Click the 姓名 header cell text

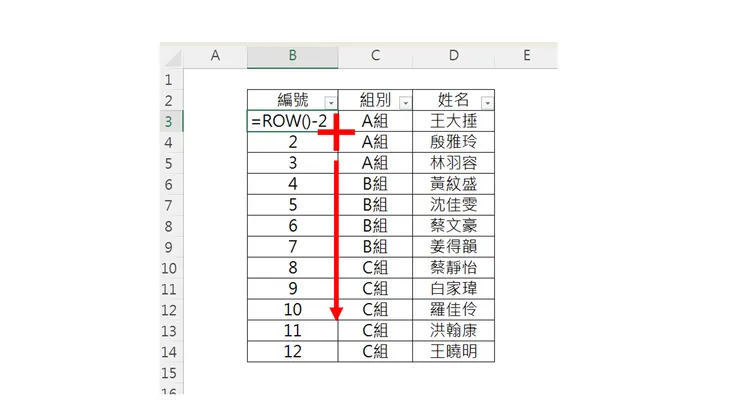pos(454,100)
